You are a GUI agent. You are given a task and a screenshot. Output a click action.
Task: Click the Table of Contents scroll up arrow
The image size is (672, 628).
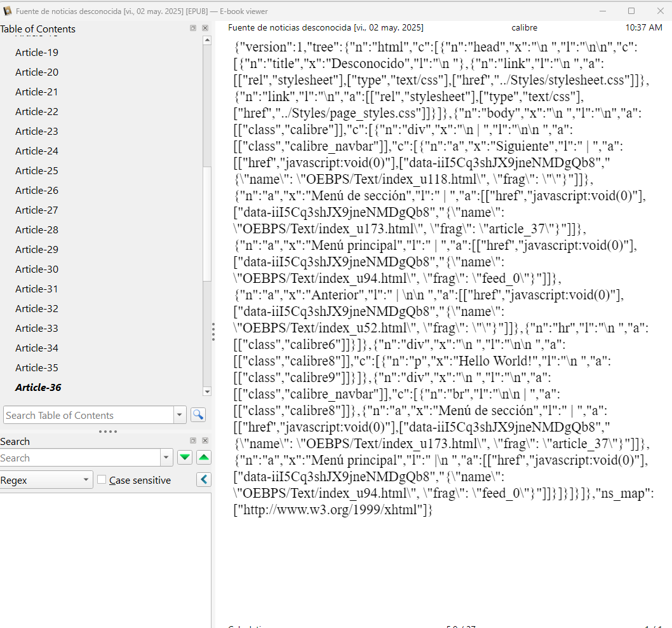(207, 40)
